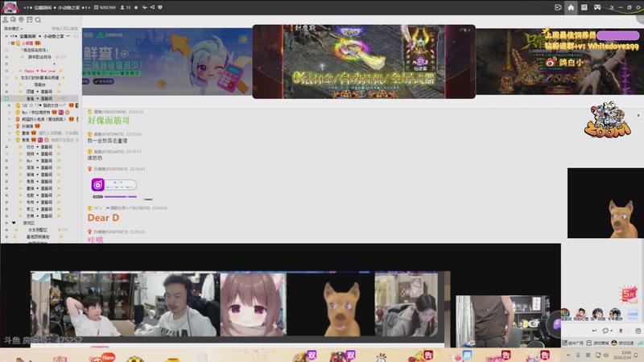
Task: Click the ZOOM cartoon sticker
Action: coord(607,120)
